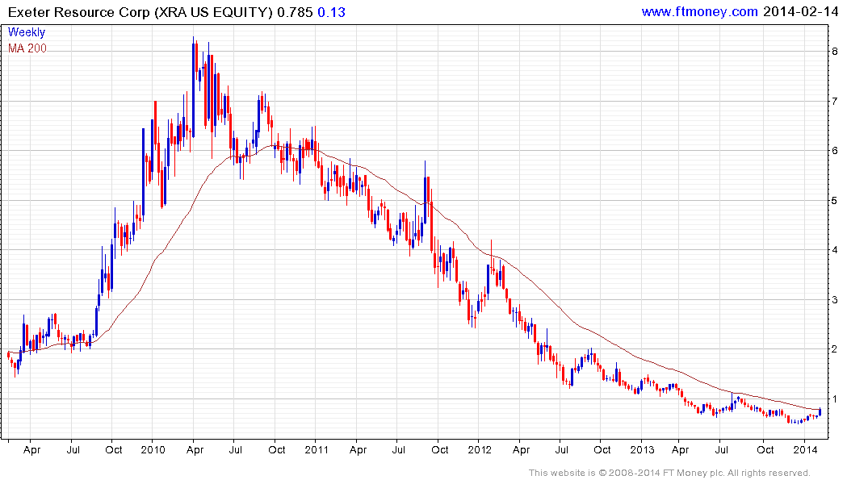Screen dimensions: 868x484
Task: Open the www.ftmoney.com link
Action: coord(700,11)
